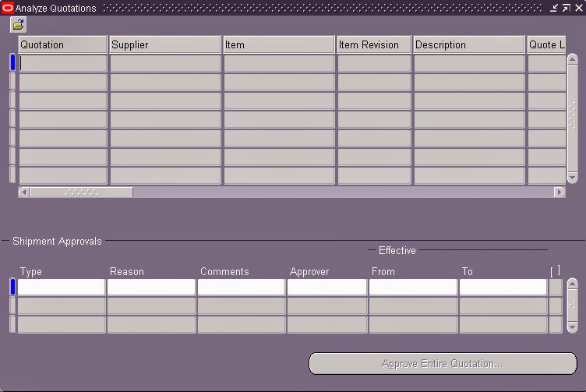Click the horizontal scrollbar thumb
586x392 pixels.
point(81,192)
